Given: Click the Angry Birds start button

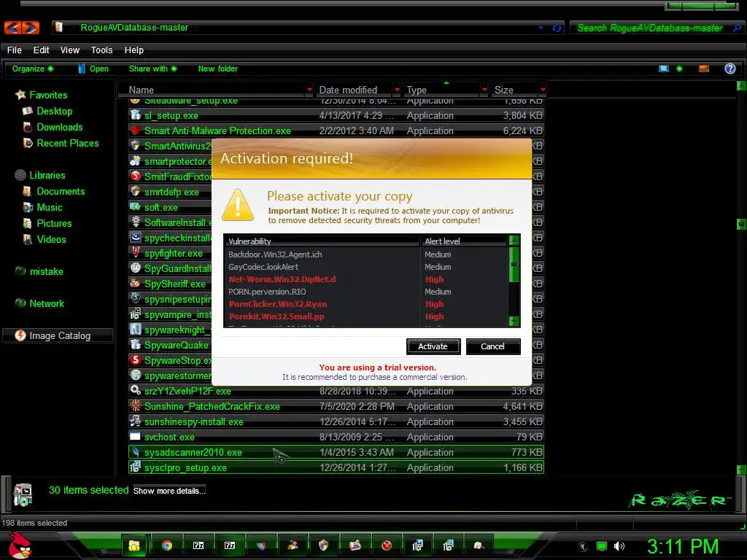Looking at the screenshot, I should point(19,545).
